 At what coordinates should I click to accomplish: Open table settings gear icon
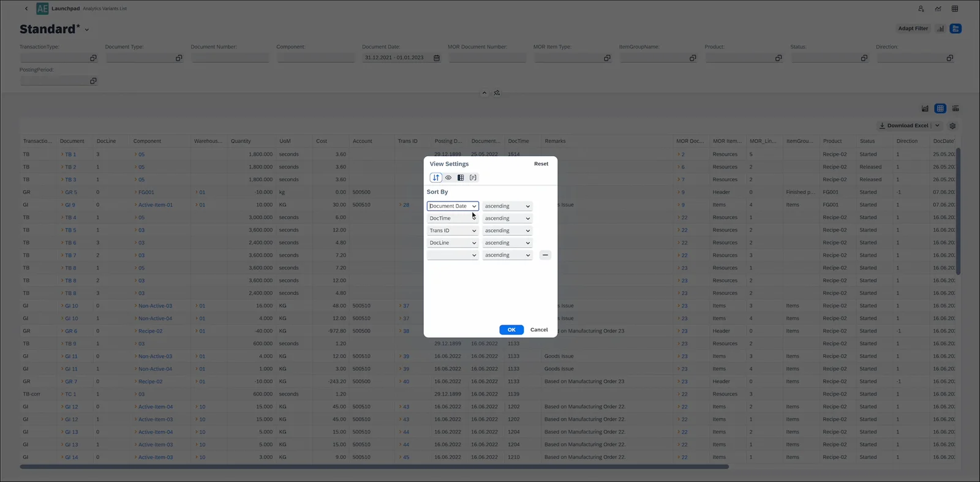952,126
